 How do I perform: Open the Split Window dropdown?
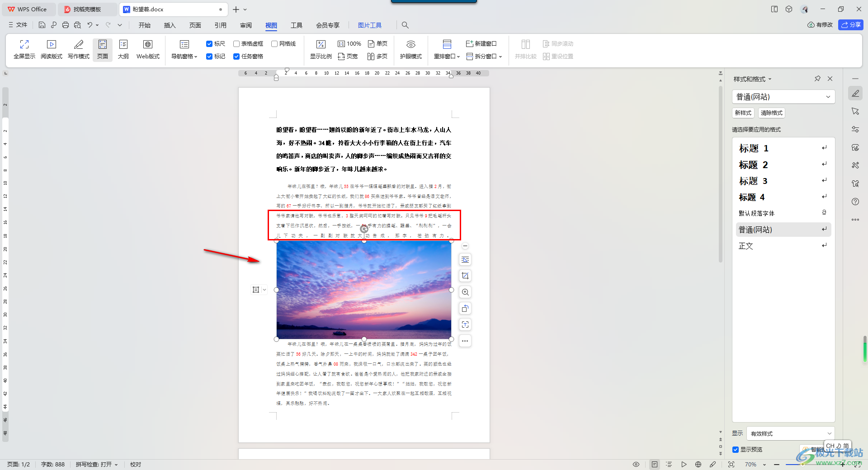coord(485,56)
